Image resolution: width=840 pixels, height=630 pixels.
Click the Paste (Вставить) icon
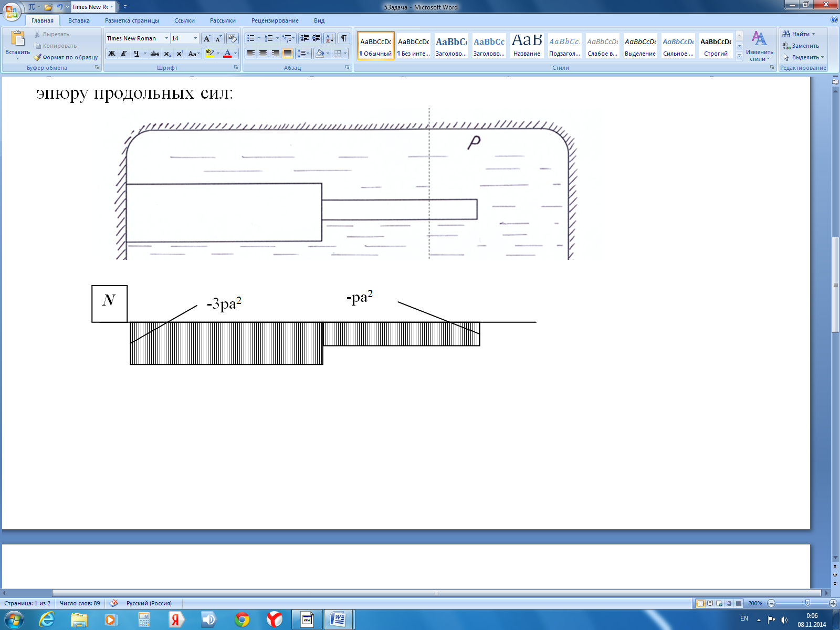tap(17, 39)
